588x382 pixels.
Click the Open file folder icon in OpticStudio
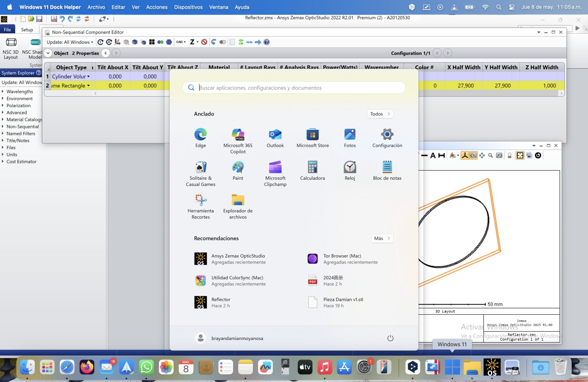coord(31,19)
